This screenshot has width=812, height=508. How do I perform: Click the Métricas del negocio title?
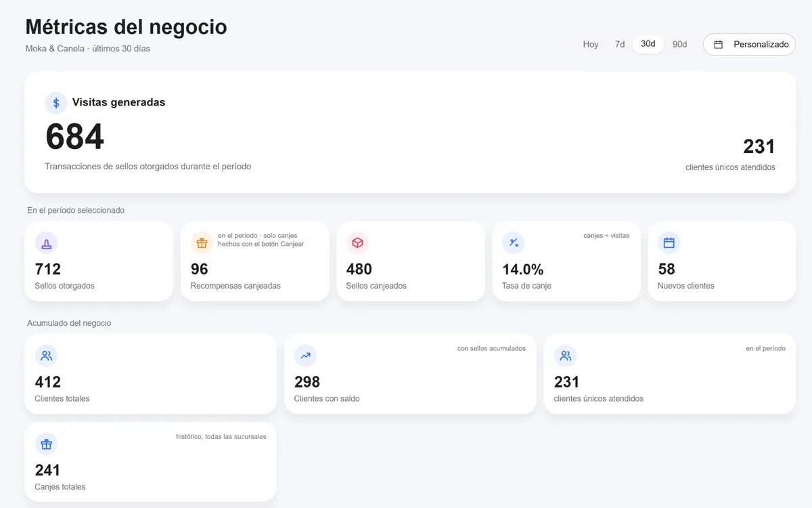click(126, 26)
